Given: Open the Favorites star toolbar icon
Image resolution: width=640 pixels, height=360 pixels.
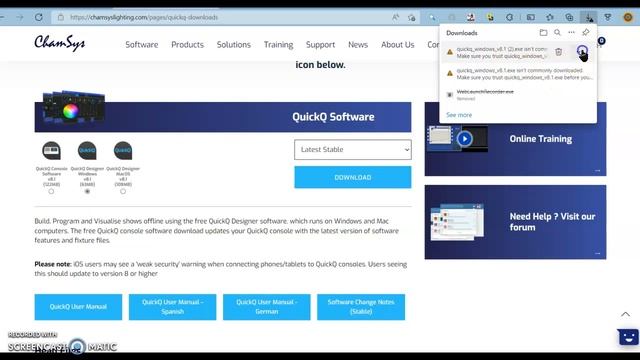Looking at the screenshot, I should (x=550, y=17).
